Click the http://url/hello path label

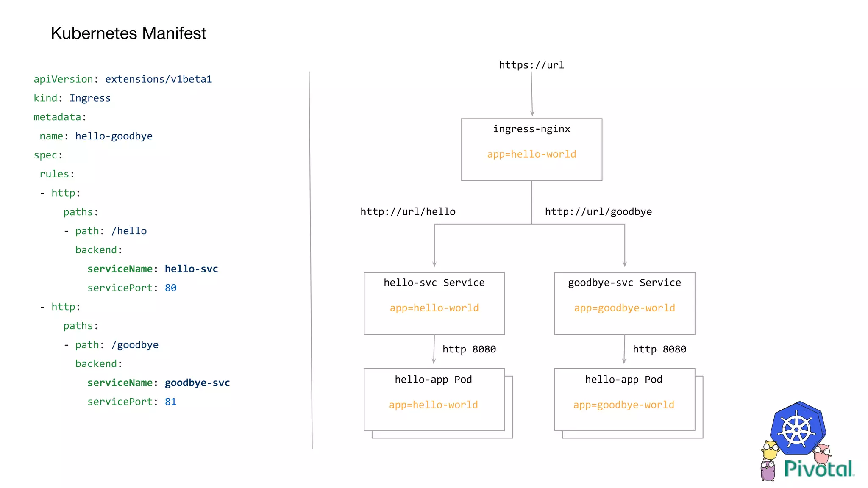pyautogui.click(x=408, y=211)
